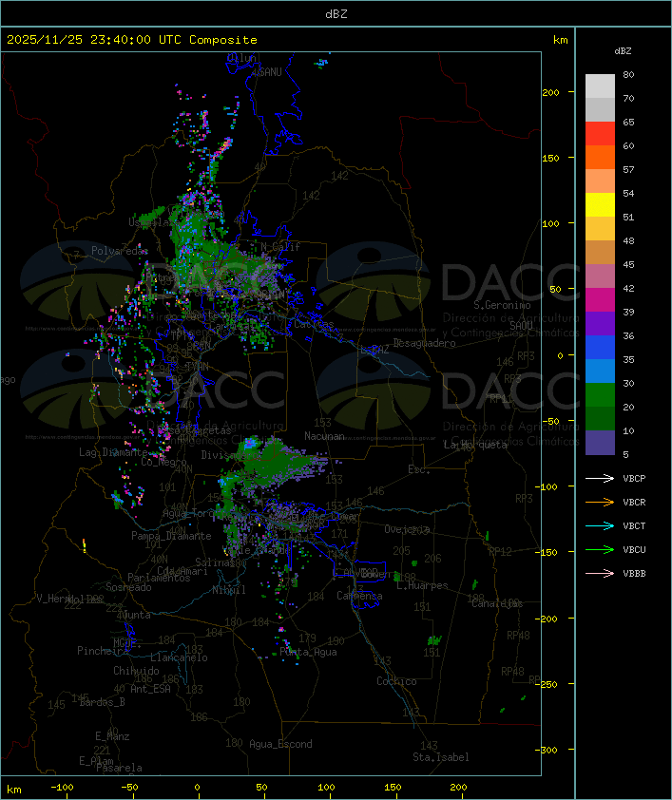Click the 2025/11/25 23:40:00 UTC Composite timestamp

[x=132, y=40]
